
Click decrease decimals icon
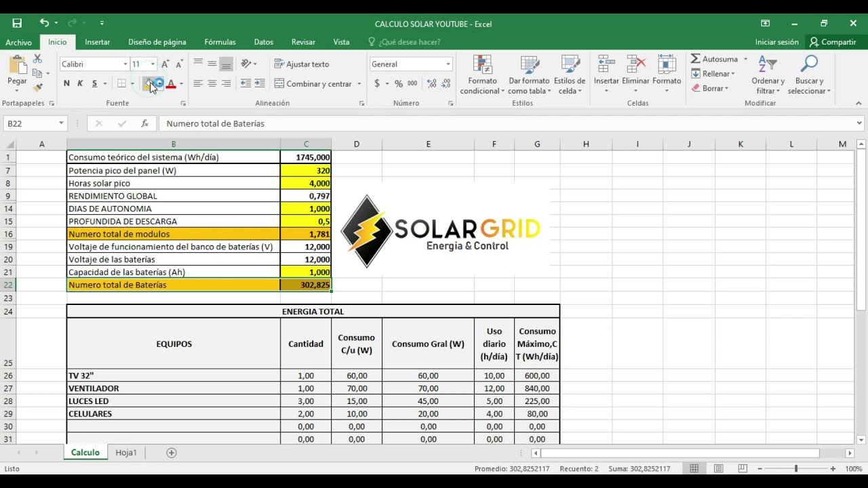tap(446, 83)
